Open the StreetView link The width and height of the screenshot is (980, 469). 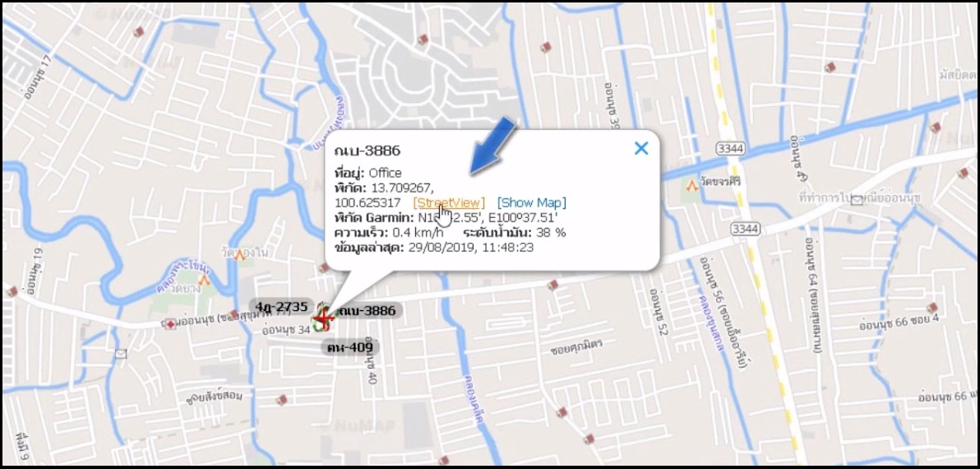[449, 202]
